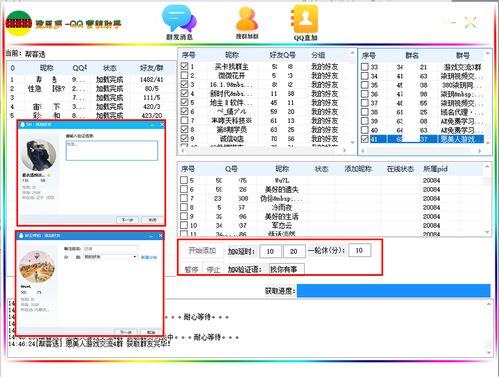
Task: Click the 停止 button
Action: pyautogui.click(x=213, y=269)
